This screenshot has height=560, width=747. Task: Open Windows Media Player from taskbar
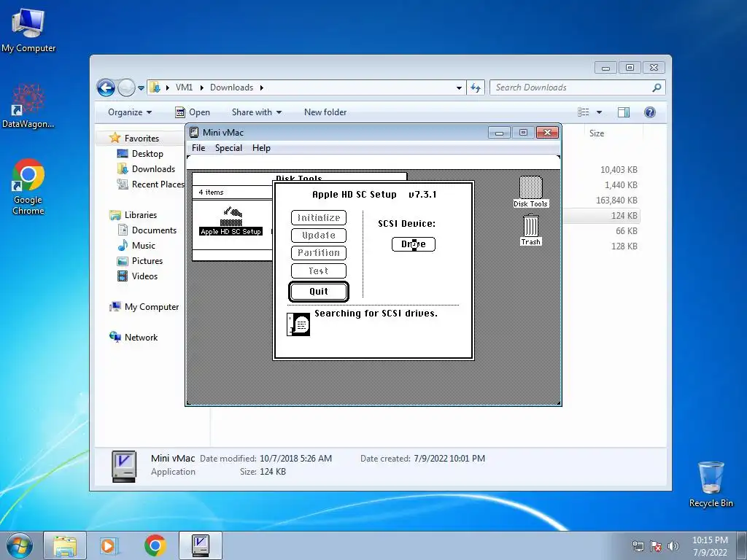[109, 545]
